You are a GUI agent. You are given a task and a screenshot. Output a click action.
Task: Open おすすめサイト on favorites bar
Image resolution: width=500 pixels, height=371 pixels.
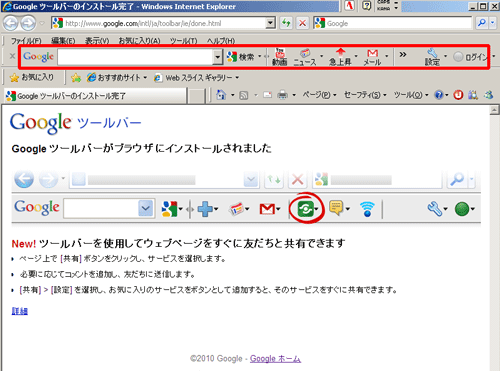coord(117,78)
